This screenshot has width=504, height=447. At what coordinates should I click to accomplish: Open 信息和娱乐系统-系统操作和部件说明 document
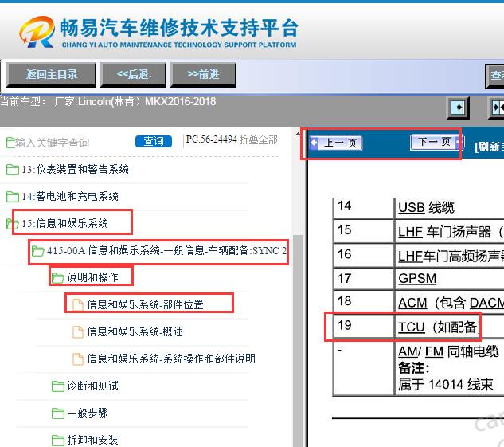171,359
